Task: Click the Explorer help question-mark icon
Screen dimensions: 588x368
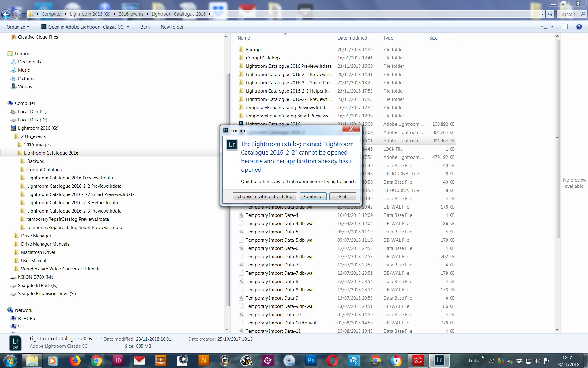Action: tap(579, 27)
